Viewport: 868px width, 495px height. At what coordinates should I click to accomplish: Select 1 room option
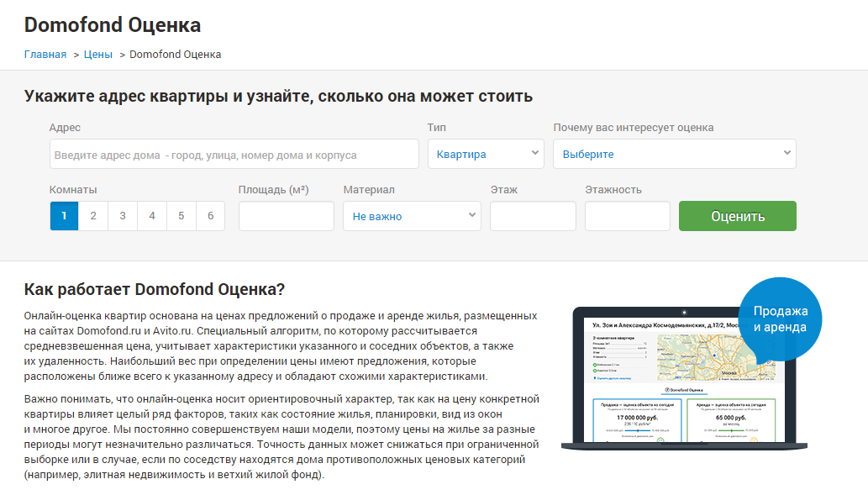[64, 216]
